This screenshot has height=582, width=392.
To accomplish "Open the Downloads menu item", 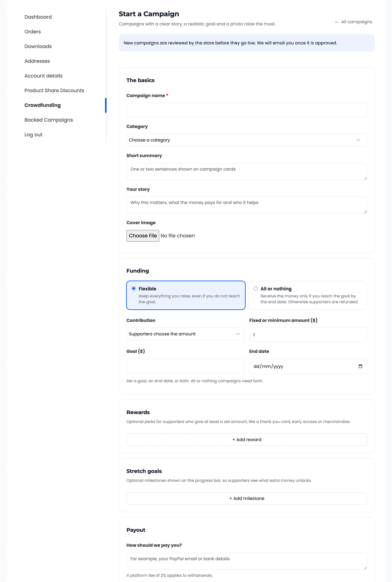I will [x=38, y=47].
